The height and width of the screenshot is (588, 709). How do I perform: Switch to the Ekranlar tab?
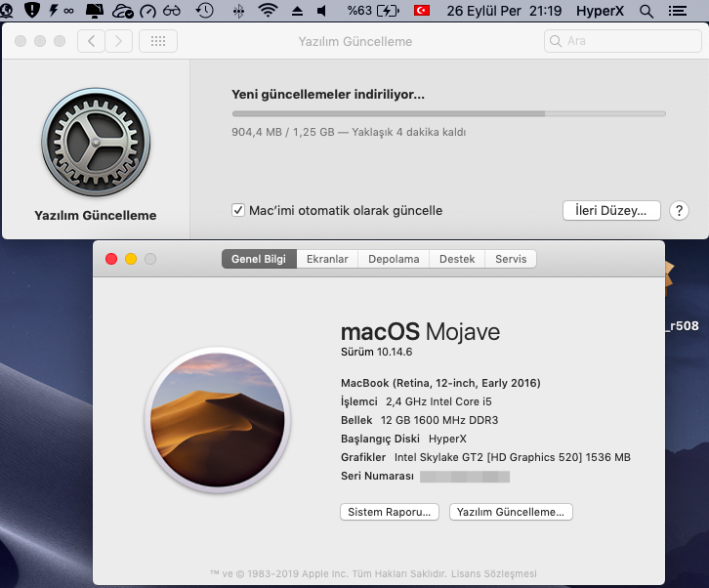pyautogui.click(x=327, y=259)
